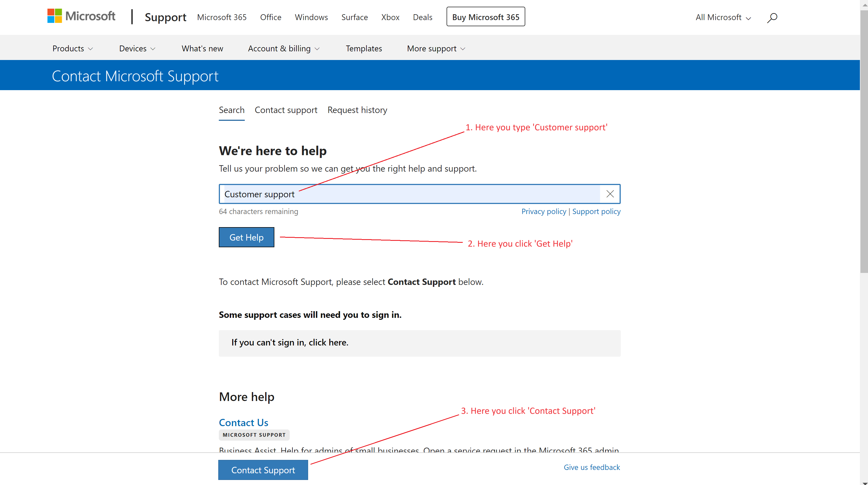The image size is (868, 485).
Task: Open Templates menu item
Action: pyautogui.click(x=364, y=49)
